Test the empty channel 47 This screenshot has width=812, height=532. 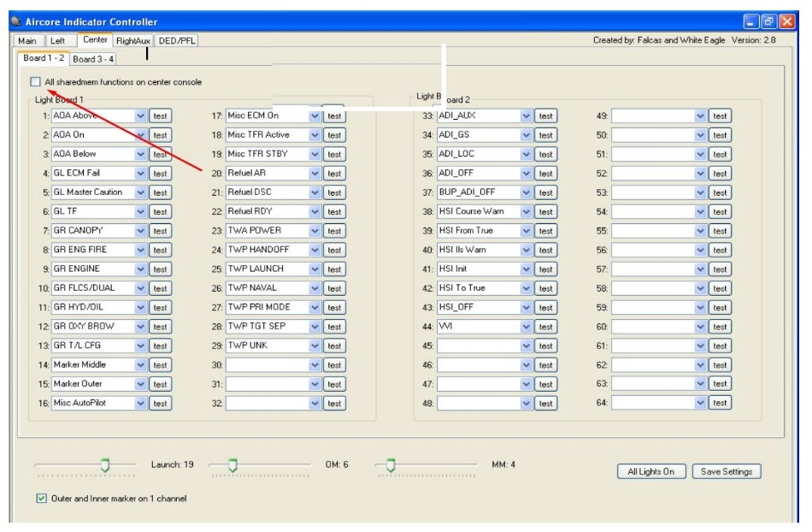pos(545,384)
